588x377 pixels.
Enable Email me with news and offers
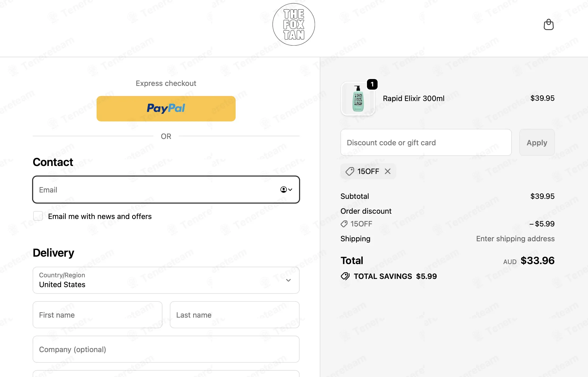click(38, 216)
